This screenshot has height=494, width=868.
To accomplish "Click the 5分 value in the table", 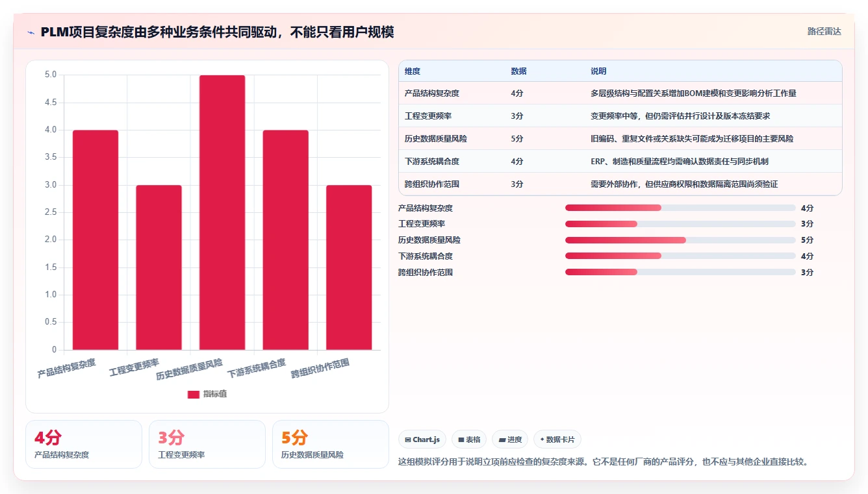I will pyautogui.click(x=517, y=139).
